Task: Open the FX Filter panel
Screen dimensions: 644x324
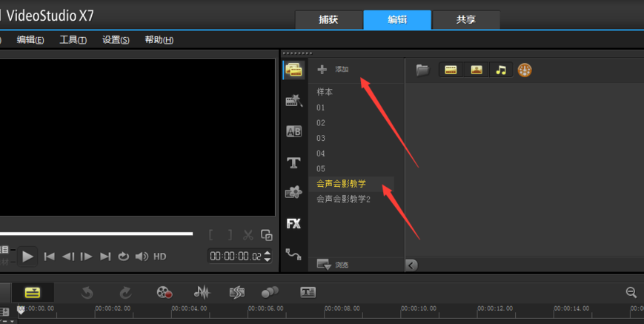Action: pyautogui.click(x=293, y=223)
